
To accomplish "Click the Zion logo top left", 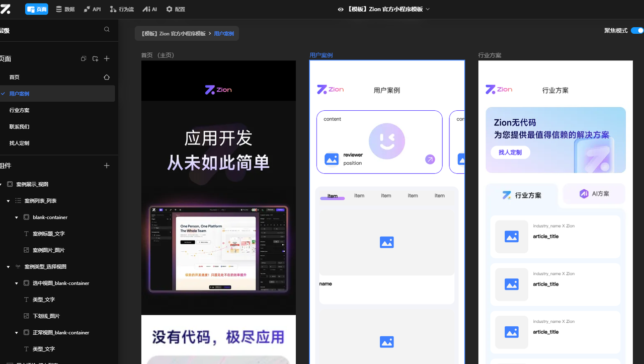I will [7, 9].
